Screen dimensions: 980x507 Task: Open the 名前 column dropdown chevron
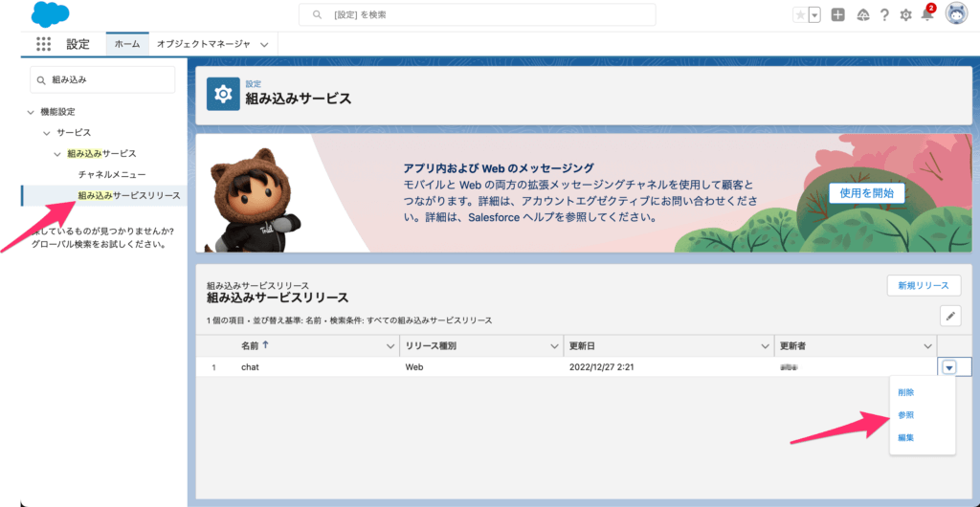[x=390, y=346]
